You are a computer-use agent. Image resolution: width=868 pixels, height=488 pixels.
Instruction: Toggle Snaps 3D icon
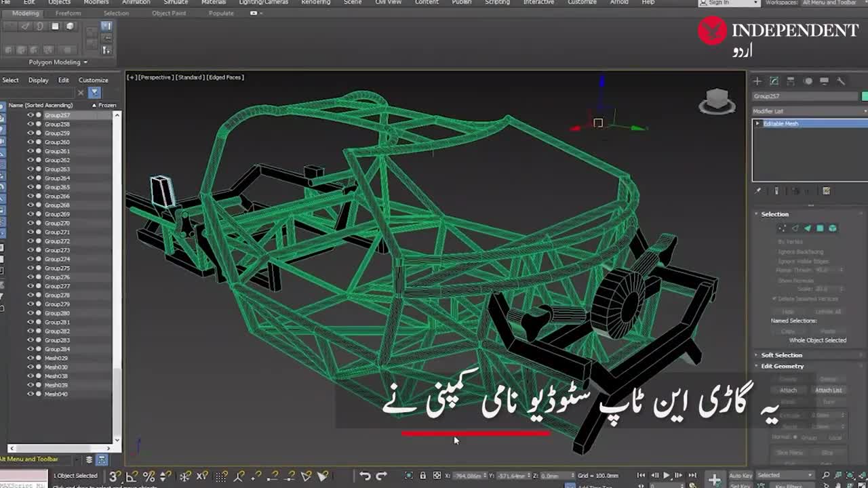coord(115,476)
